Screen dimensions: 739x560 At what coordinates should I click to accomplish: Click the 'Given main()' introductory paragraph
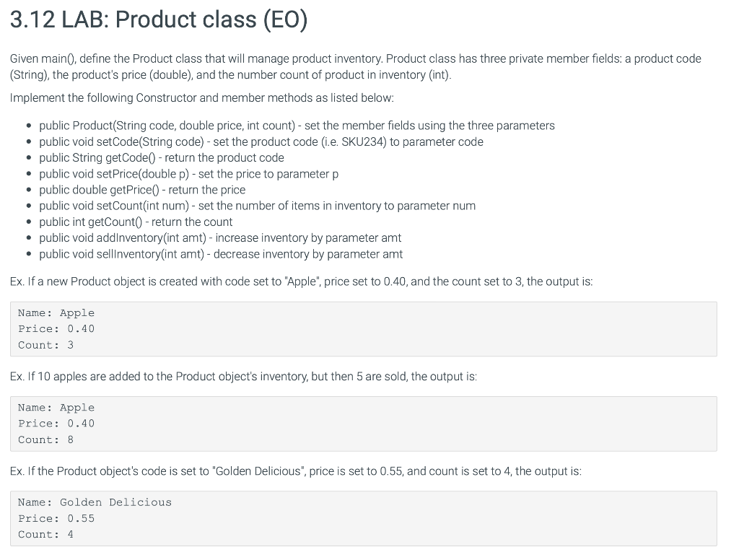(355, 66)
